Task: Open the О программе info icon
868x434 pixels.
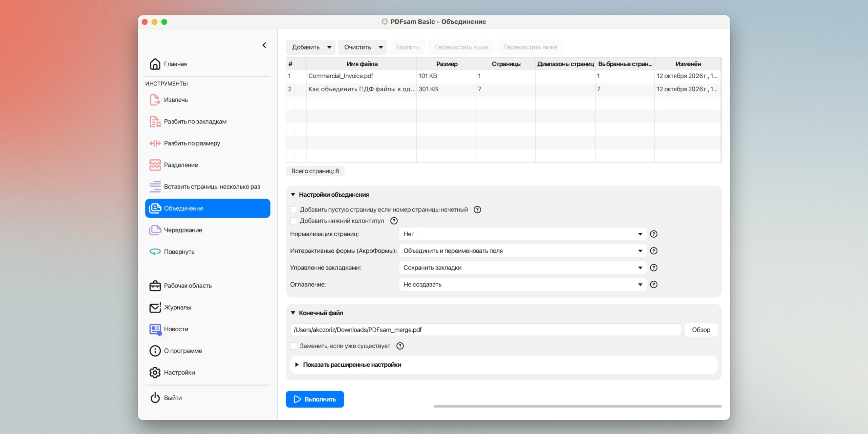Action: coord(155,351)
